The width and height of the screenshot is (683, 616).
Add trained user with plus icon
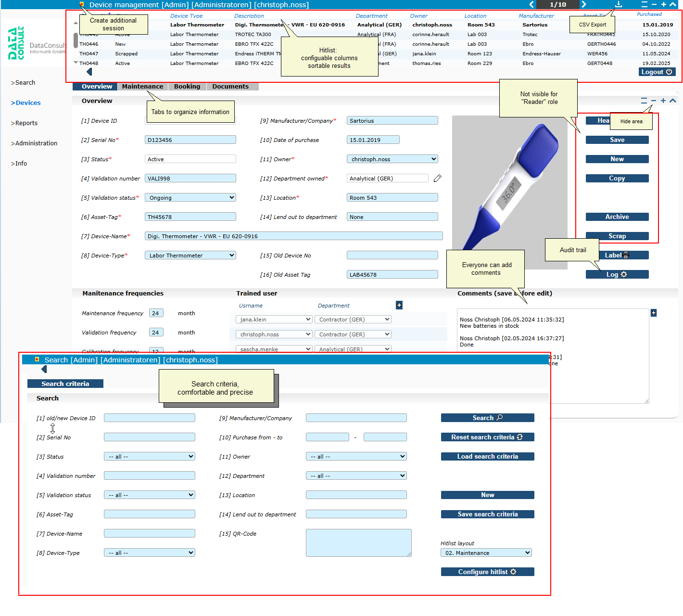coord(399,305)
